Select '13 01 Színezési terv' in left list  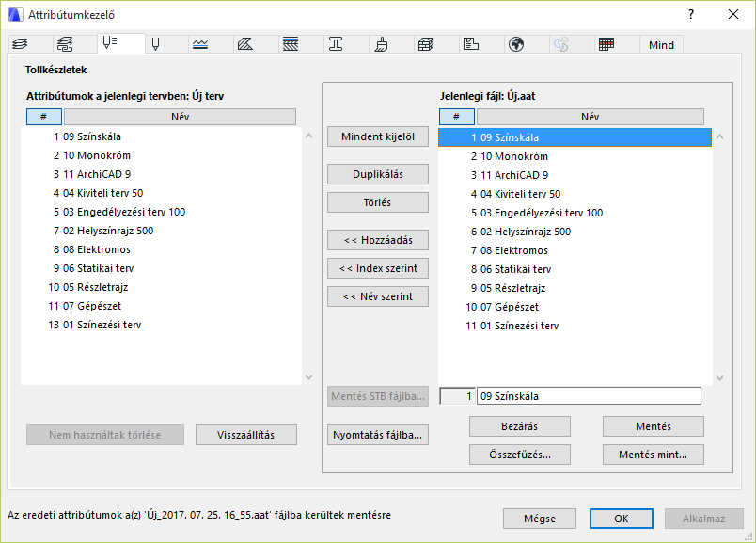(x=161, y=325)
